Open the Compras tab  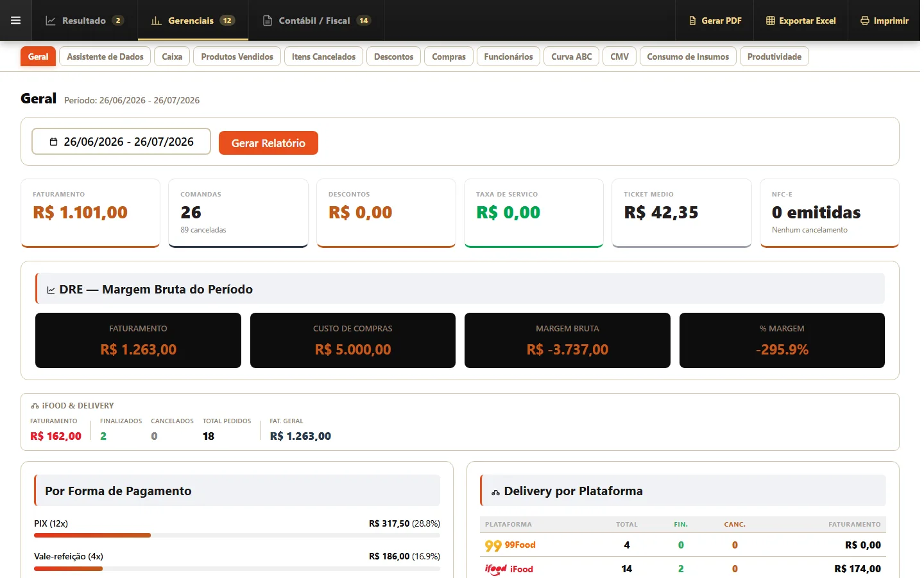(x=449, y=57)
